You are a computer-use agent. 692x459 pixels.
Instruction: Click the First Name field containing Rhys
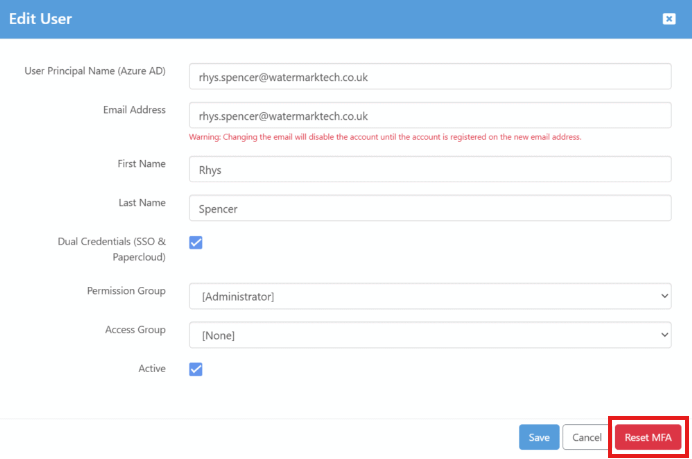430,169
